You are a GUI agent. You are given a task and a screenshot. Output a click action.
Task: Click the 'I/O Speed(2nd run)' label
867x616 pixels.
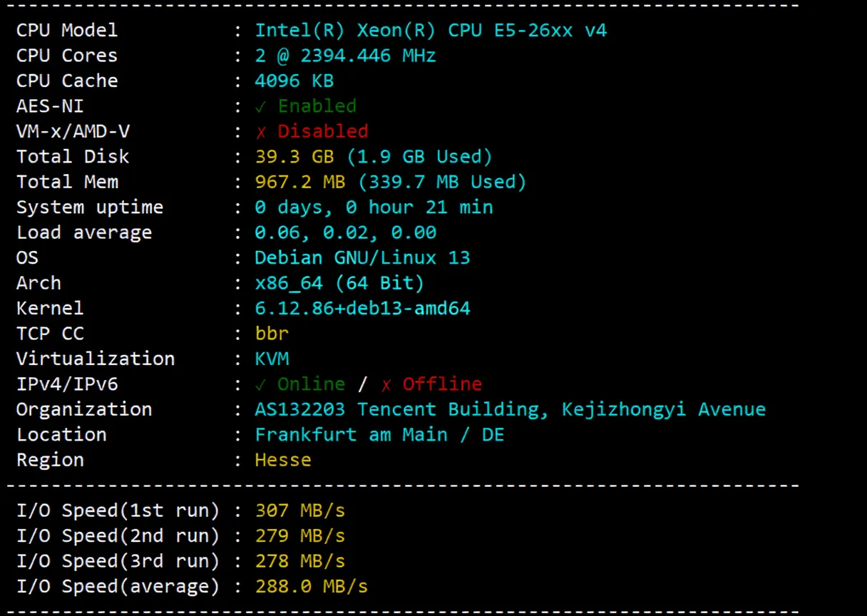coord(118,536)
